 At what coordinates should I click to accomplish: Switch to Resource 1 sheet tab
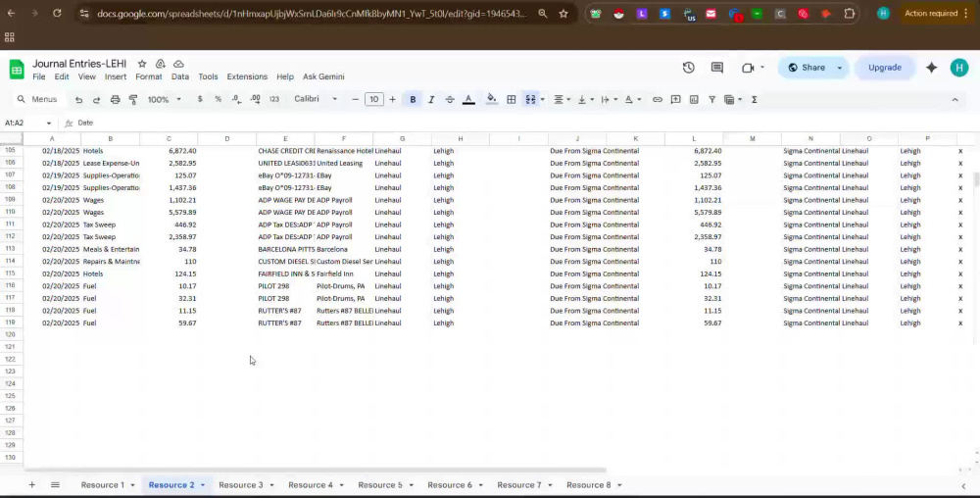click(x=103, y=485)
